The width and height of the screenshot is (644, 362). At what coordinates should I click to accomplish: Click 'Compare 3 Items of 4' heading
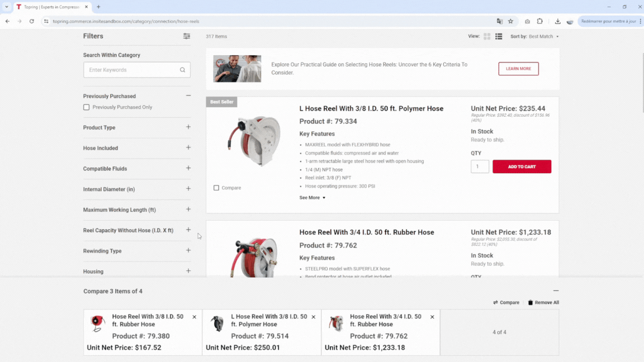click(x=113, y=292)
